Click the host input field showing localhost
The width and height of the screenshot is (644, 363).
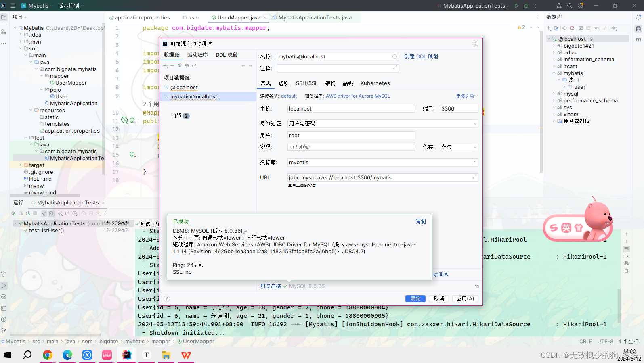(x=351, y=108)
